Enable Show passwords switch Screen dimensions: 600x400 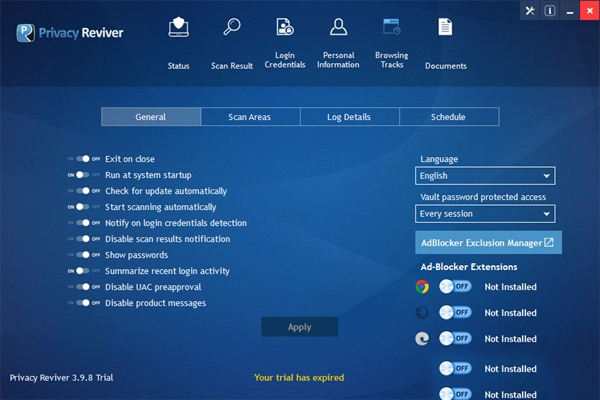[84, 255]
